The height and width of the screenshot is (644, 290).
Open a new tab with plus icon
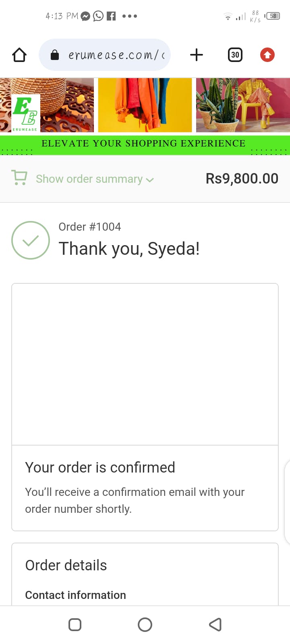click(x=196, y=55)
